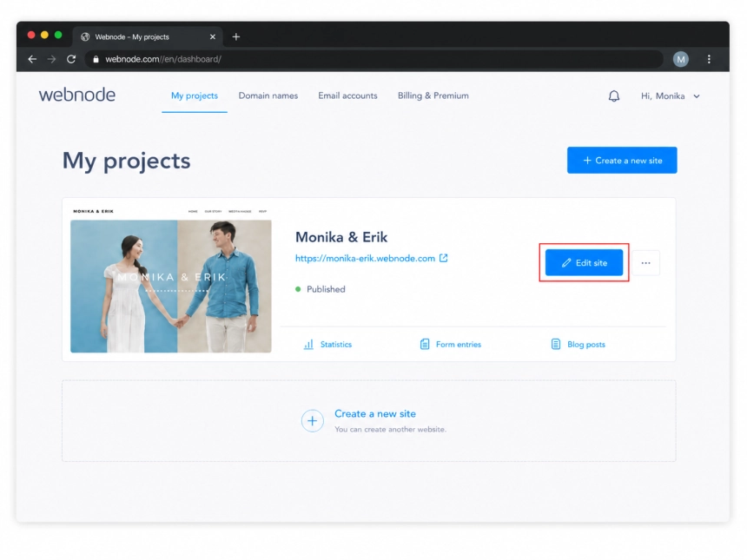This screenshot has height=560, width=747.
Task: Reload the page with the refresh icon
Action: click(71, 59)
